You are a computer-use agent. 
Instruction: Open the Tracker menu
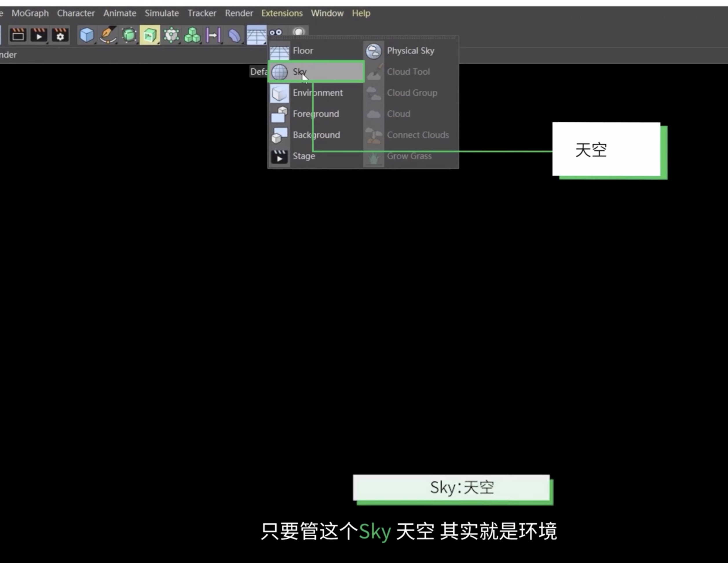pos(202,13)
